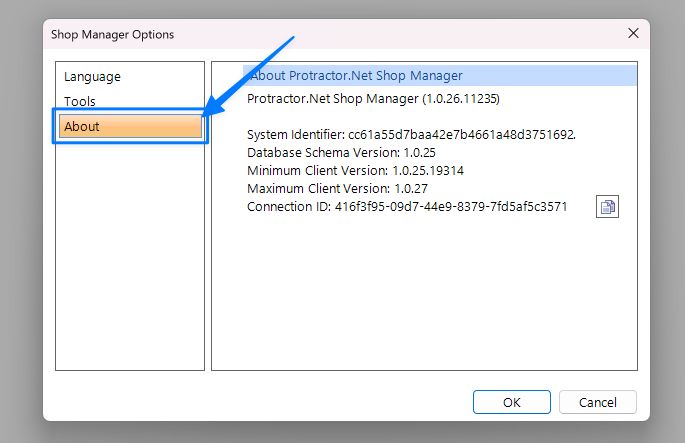Click the Connection ID text

pos(407,207)
